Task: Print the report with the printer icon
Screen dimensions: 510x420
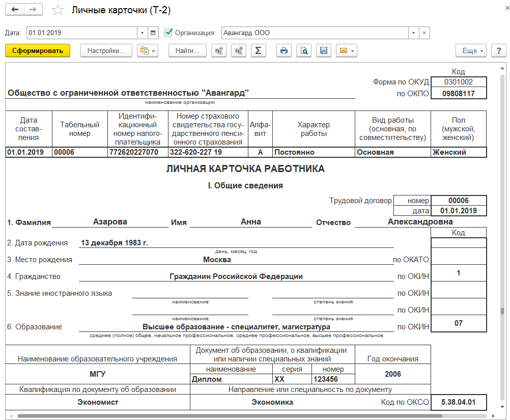Action: pyautogui.click(x=284, y=50)
